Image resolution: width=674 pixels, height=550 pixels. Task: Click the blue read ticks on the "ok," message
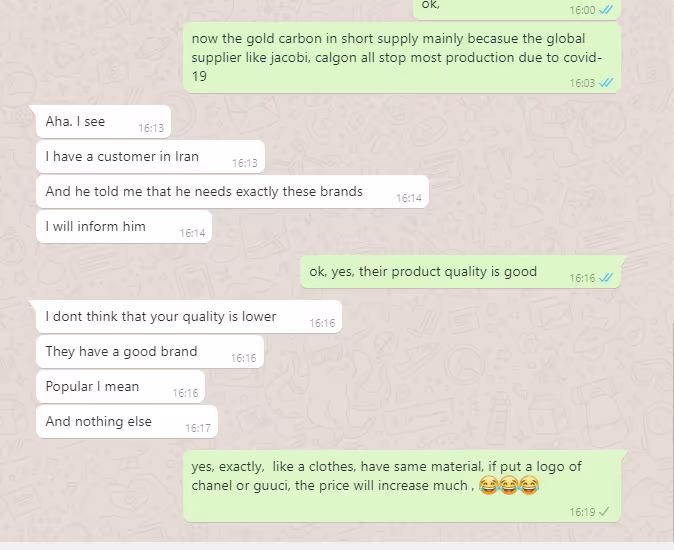pyautogui.click(x=606, y=10)
